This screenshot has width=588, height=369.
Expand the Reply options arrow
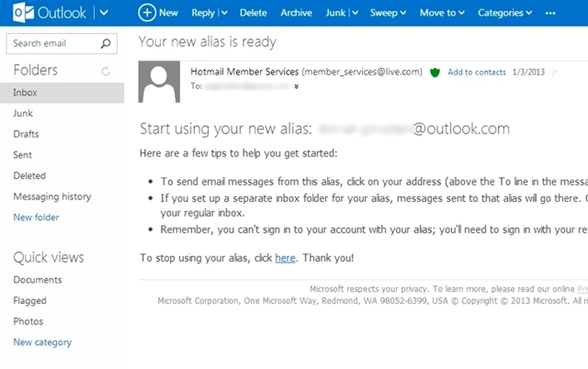click(x=224, y=13)
